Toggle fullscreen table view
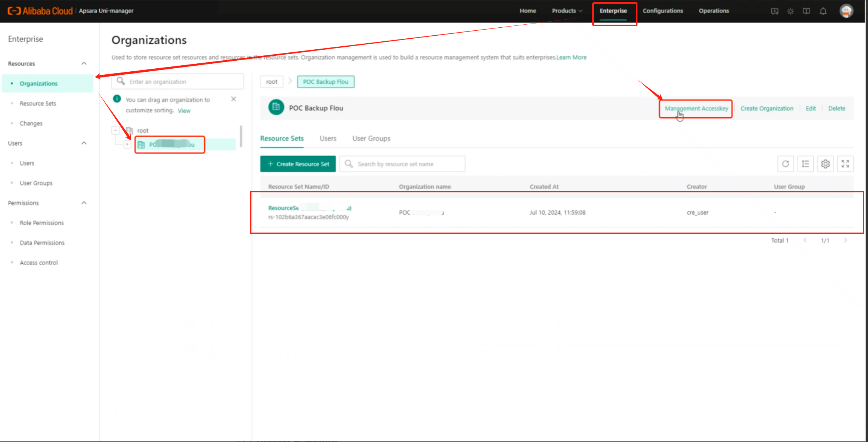The image size is (868, 442). (x=845, y=164)
